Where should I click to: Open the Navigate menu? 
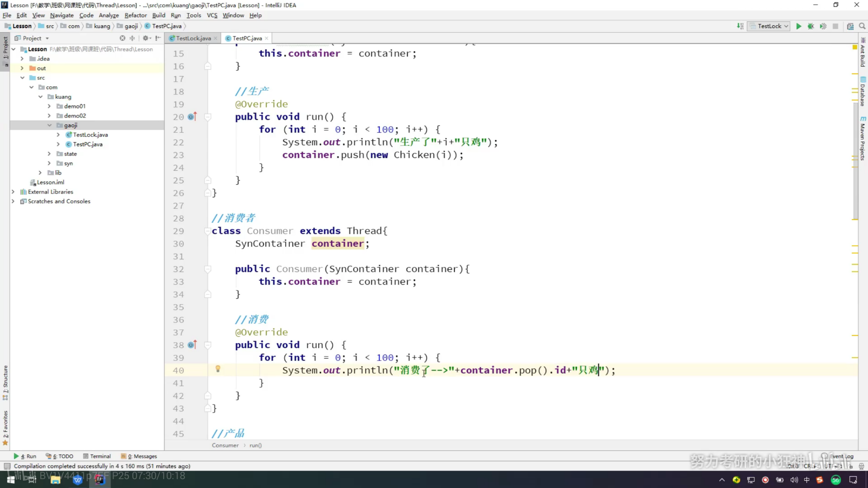61,15
